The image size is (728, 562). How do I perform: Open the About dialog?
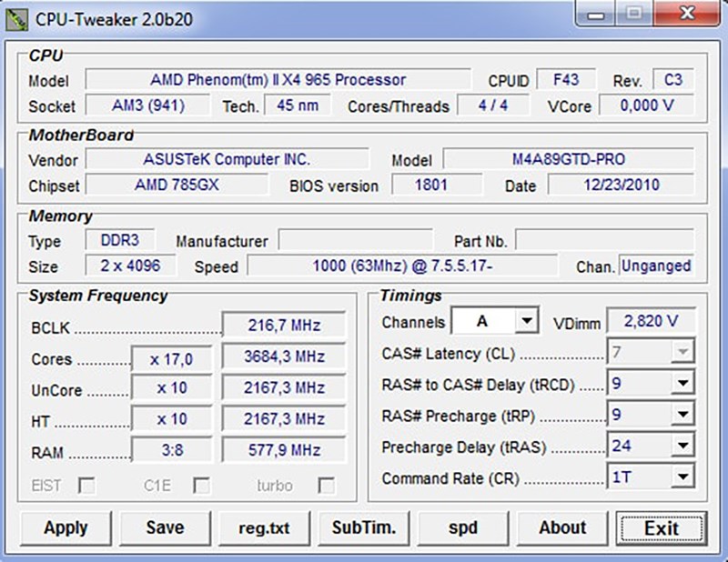pos(561,528)
